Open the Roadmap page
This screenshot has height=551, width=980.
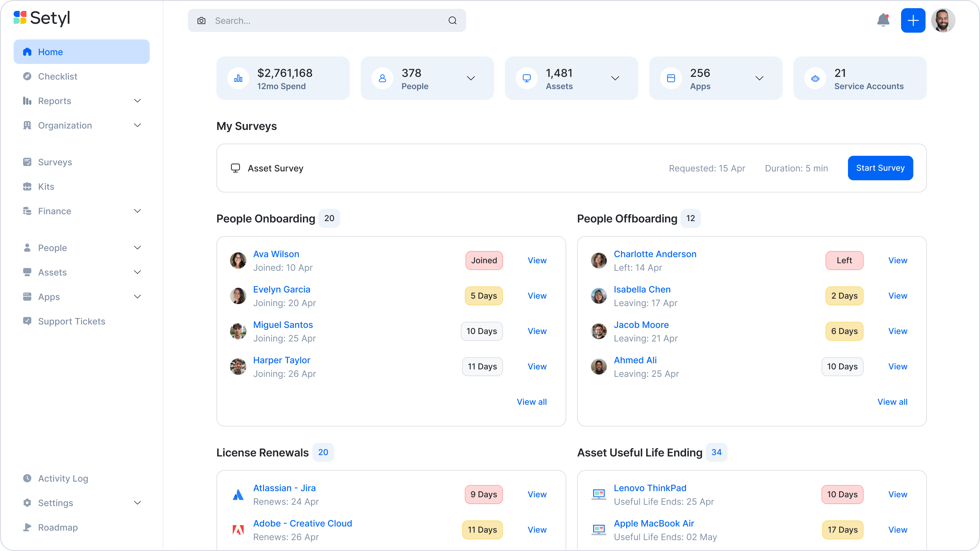click(x=58, y=528)
